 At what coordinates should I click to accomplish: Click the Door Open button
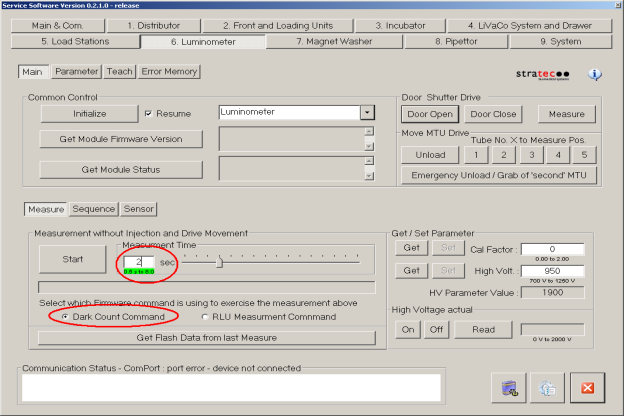tap(429, 114)
